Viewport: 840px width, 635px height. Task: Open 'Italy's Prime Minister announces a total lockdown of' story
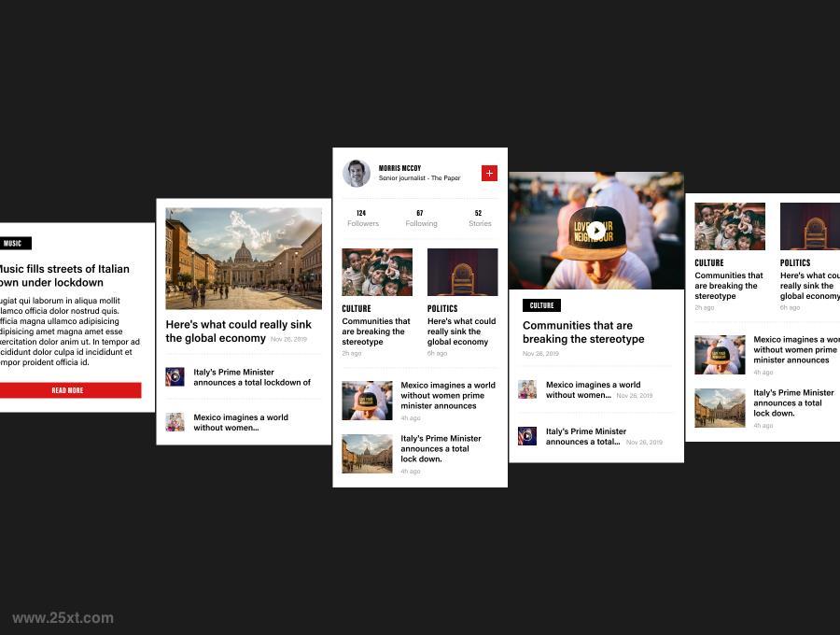coord(252,377)
